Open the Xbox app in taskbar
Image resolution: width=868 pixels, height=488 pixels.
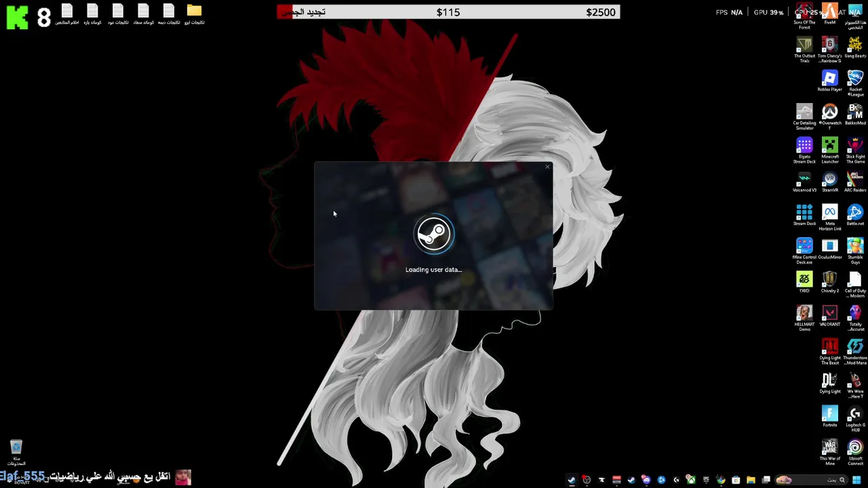(691, 480)
